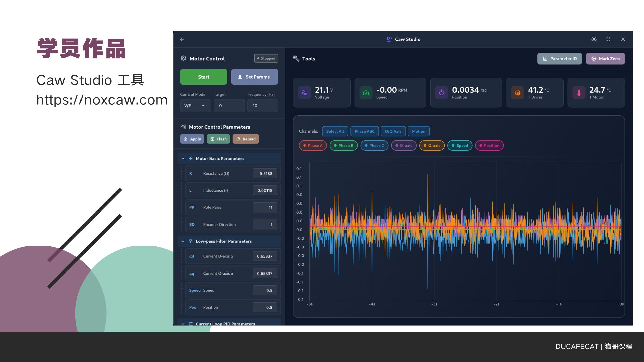Click the 0.0034 rad Position reading

pyautogui.click(x=469, y=90)
